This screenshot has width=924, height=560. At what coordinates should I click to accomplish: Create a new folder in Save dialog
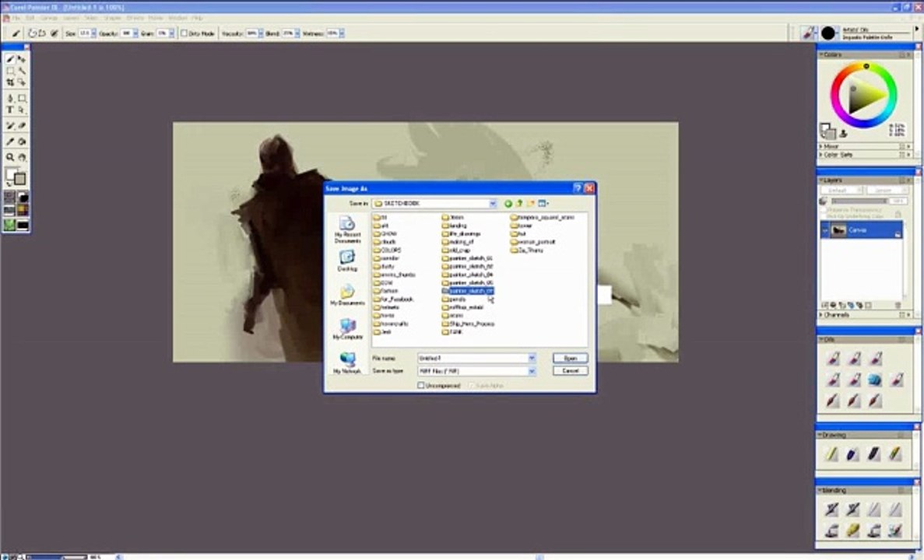click(530, 203)
